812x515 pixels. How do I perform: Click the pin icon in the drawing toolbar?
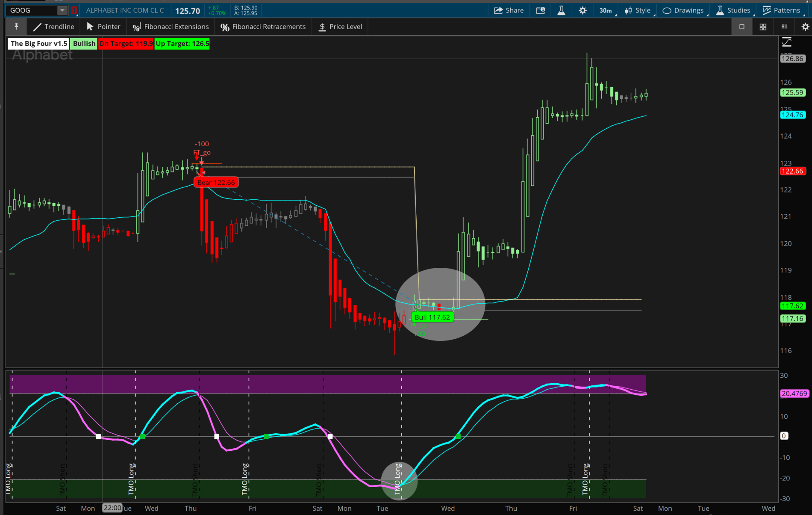point(16,27)
